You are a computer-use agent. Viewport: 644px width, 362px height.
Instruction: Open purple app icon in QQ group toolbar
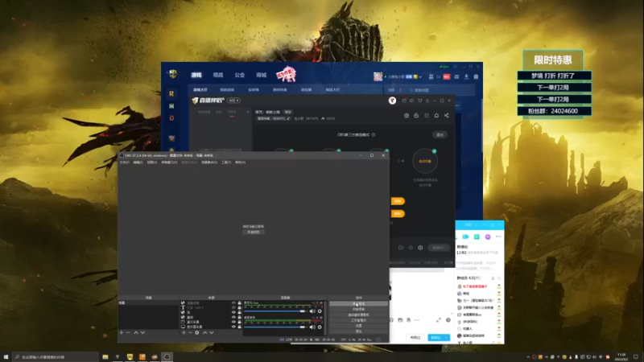488,237
